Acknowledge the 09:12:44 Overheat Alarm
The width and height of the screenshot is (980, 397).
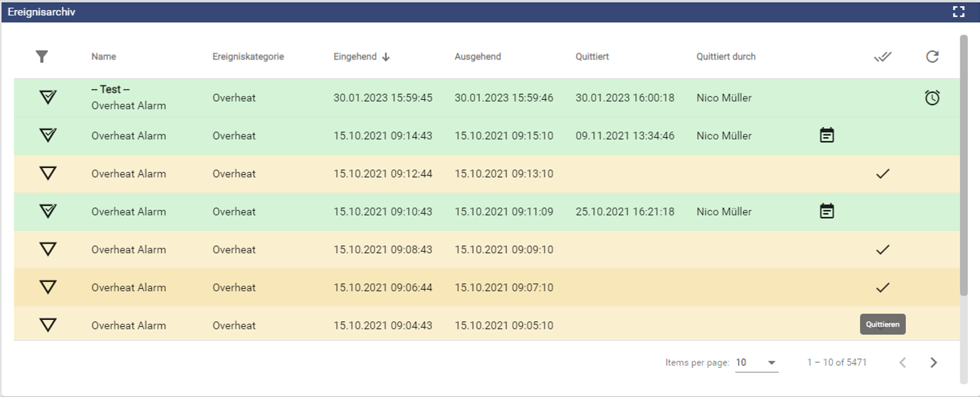(882, 174)
